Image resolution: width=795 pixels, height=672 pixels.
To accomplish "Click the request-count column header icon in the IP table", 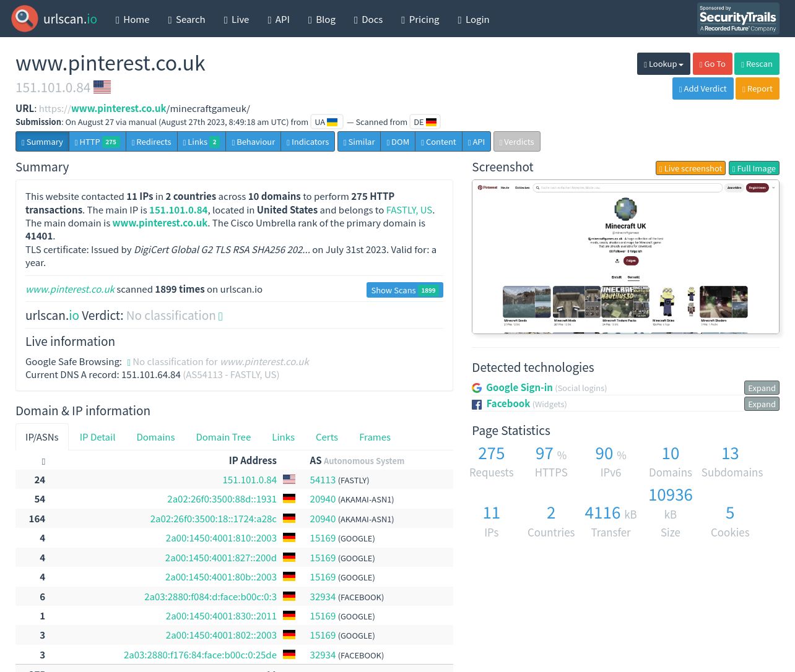I will coord(43,462).
